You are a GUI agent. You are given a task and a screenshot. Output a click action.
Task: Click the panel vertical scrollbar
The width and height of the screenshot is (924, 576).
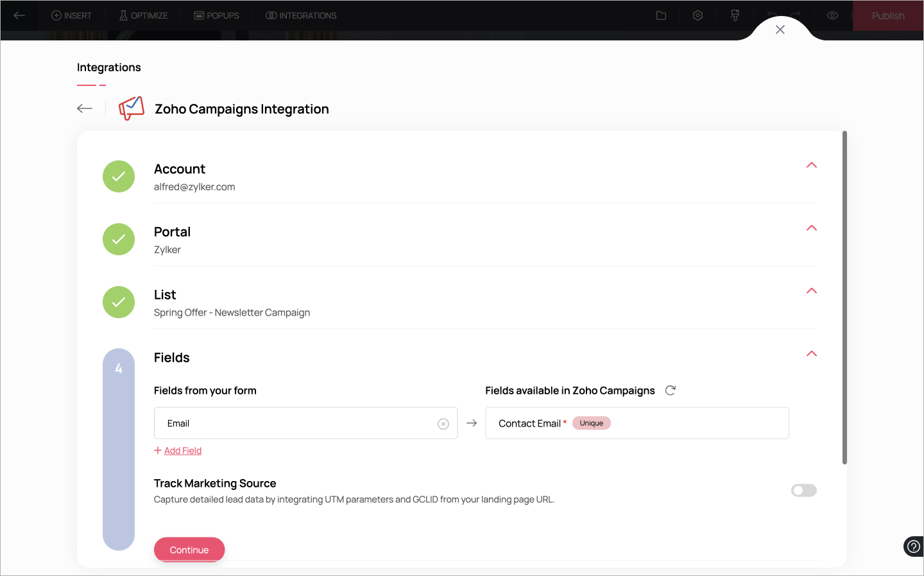tap(844, 298)
